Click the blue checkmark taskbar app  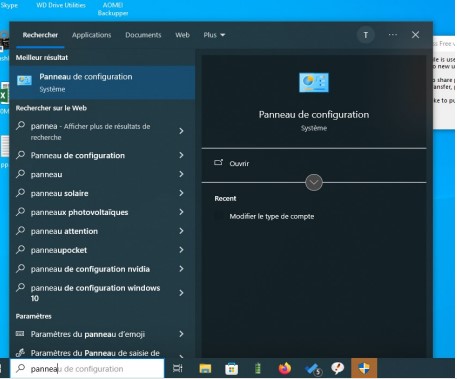coord(313,369)
